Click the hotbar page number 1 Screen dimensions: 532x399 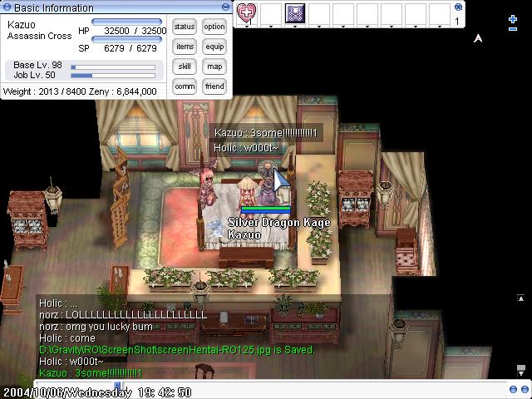point(457,22)
